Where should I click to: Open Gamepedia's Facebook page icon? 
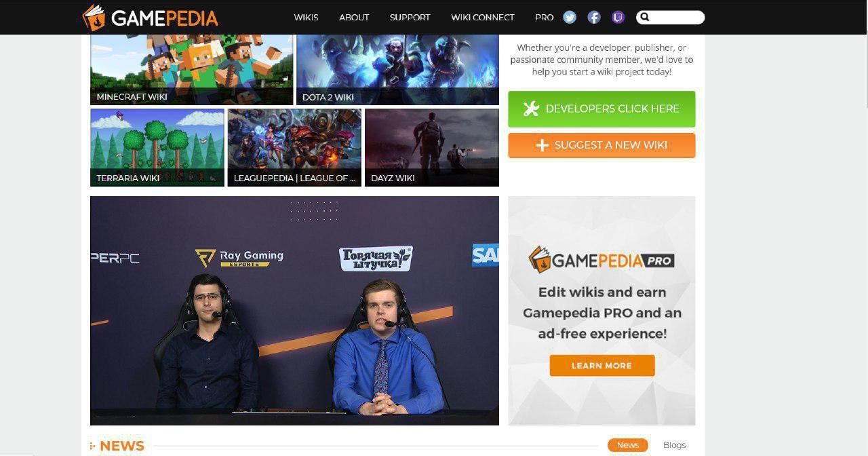[x=594, y=18]
